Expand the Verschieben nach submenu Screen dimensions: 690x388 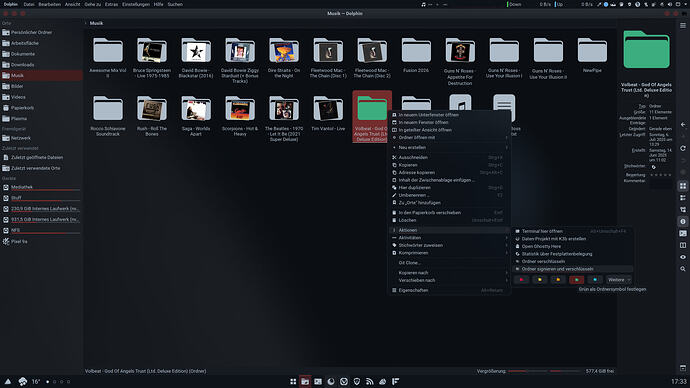[449, 280]
